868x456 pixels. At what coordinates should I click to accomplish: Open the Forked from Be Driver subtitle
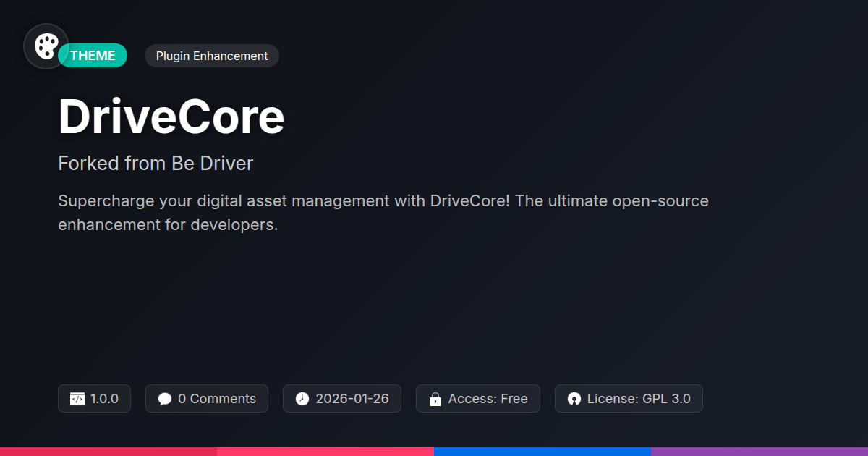(x=156, y=164)
